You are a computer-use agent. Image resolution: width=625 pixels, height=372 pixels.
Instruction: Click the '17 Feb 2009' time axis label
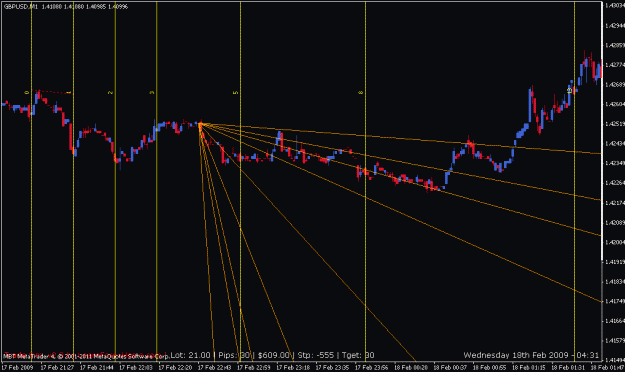click(x=17, y=367)
